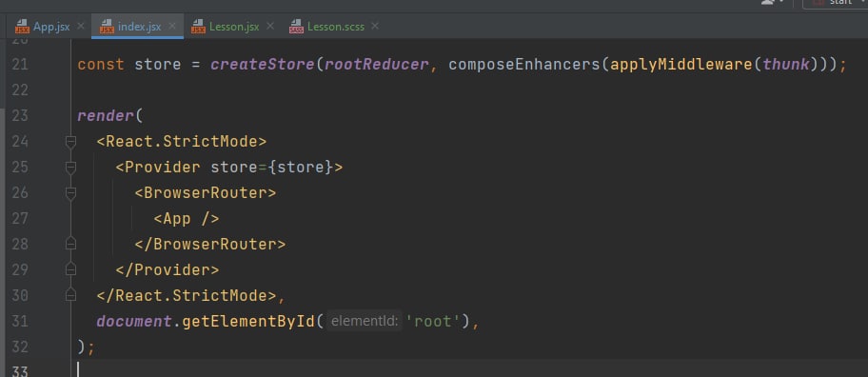Close the App.jsx tab

[81, 26]
